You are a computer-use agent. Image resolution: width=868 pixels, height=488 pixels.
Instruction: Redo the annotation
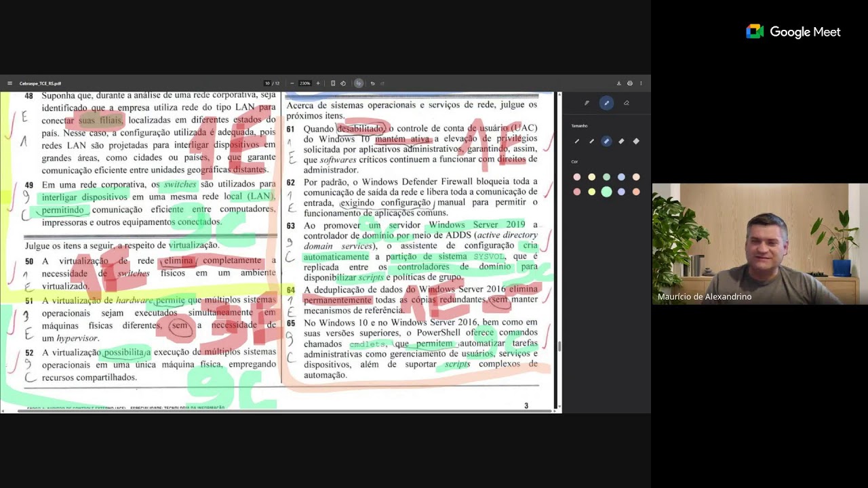(x=382, y=83)
